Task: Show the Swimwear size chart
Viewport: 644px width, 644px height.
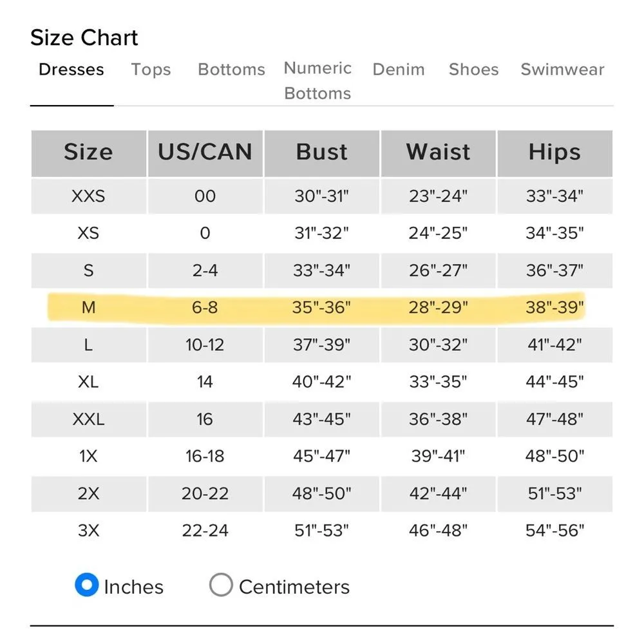Action: [562, 70]
